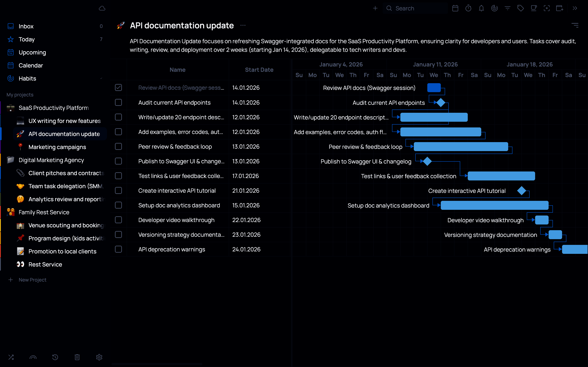Open the Upcoming view in sidebar

click(x=32, y=52)
